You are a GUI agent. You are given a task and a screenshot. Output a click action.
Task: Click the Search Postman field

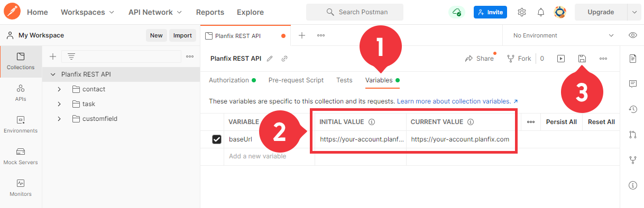pyautogui.click(x=355, y=12)
